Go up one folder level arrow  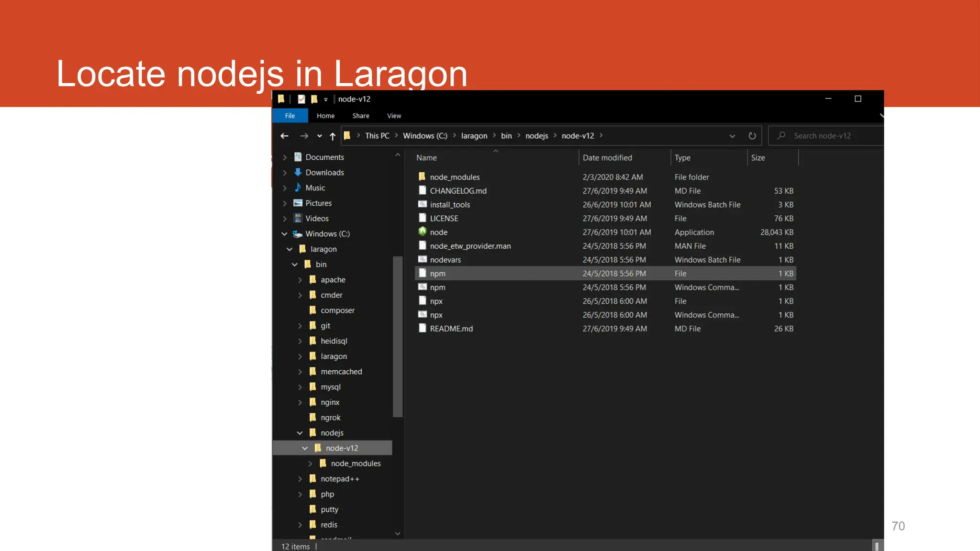(x=333, y=136)
